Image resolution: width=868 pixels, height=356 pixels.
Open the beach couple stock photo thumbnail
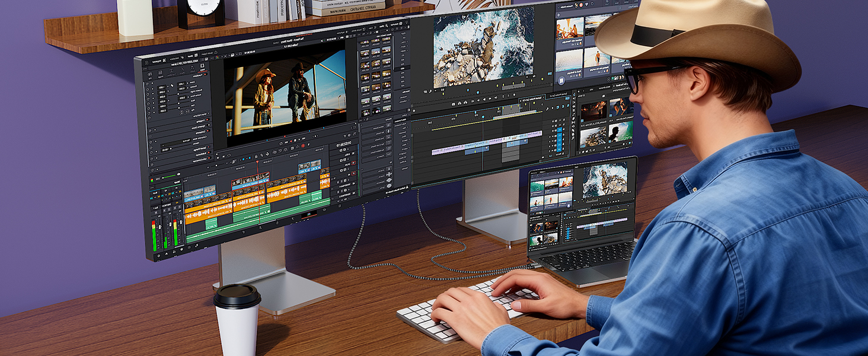(x=569, y=28)
